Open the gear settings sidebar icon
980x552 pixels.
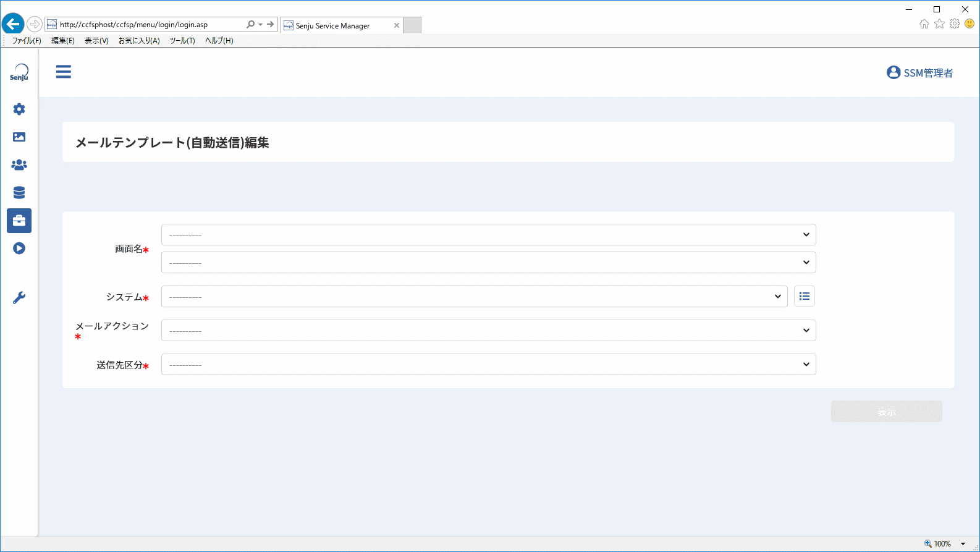tap(19, 109)
